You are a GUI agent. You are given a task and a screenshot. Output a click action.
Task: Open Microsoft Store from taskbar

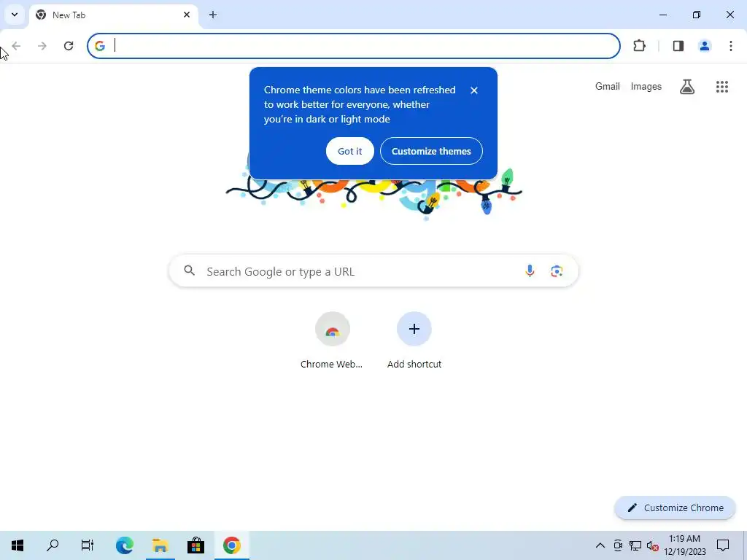(196, 545)
